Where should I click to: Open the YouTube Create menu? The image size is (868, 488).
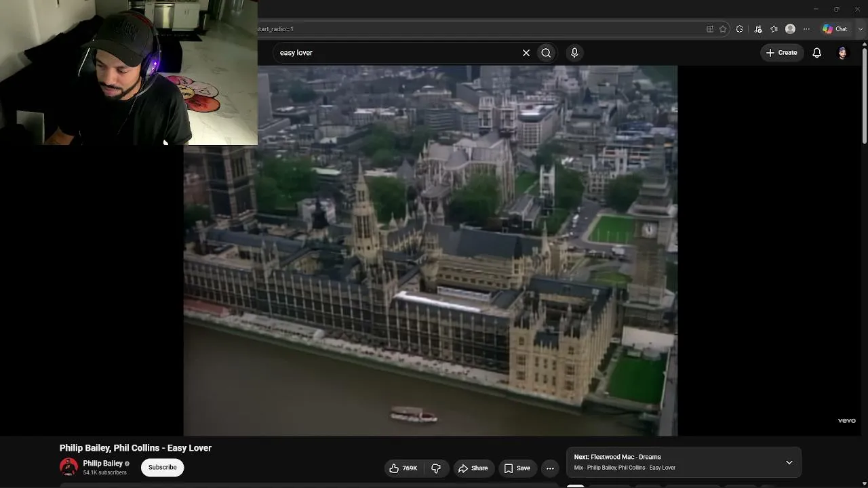point(781,53)
